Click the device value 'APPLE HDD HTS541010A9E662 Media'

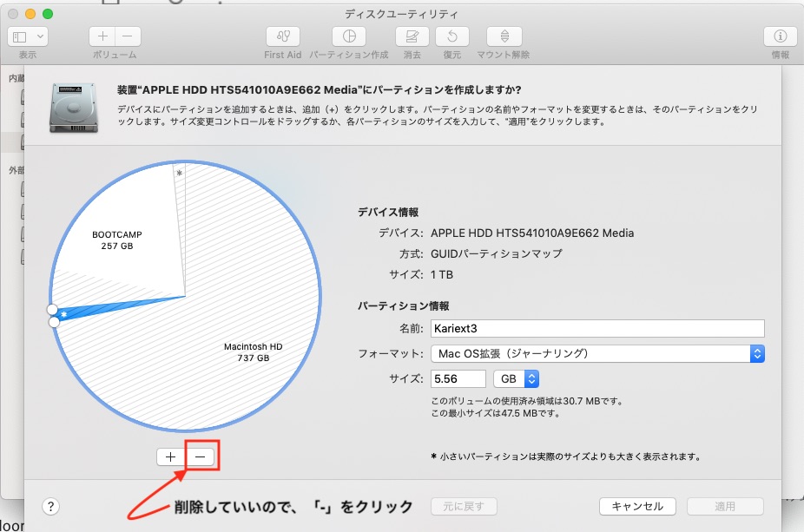[532, 233]
